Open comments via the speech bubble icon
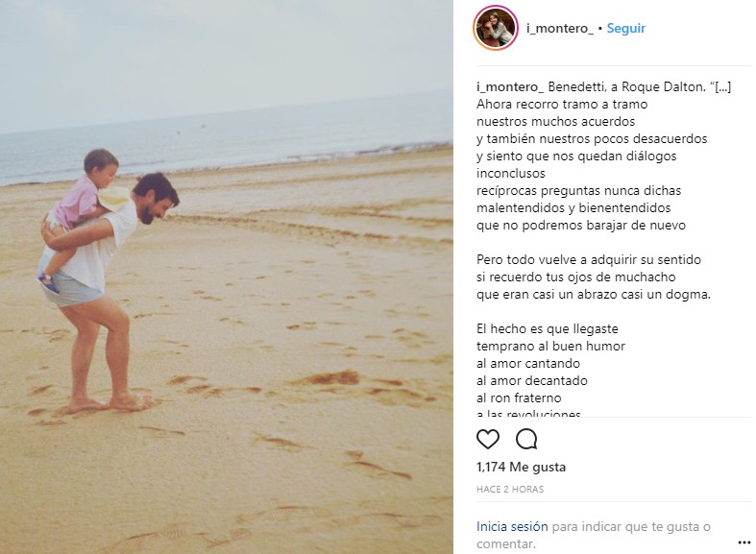The image size is (756, 554). (526, 440)
